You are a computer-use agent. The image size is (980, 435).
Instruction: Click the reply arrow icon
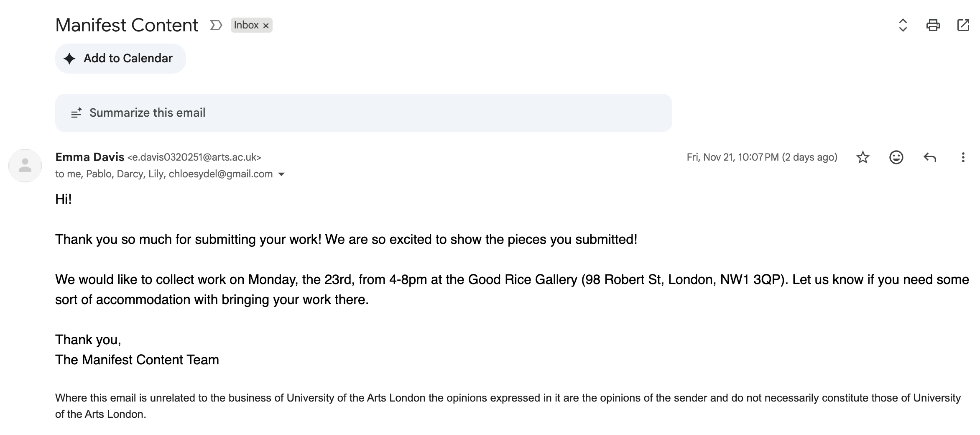(929, 157)
